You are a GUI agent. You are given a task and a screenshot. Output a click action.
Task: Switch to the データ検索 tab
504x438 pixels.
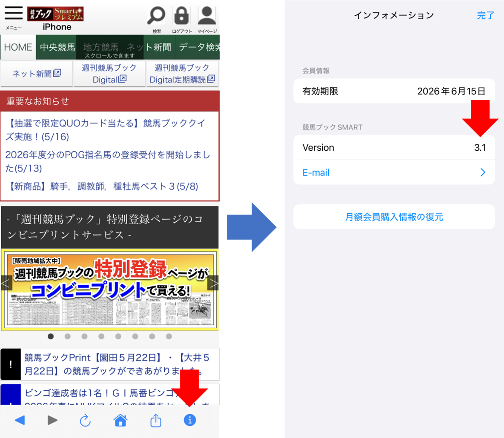tap(198, 47)
